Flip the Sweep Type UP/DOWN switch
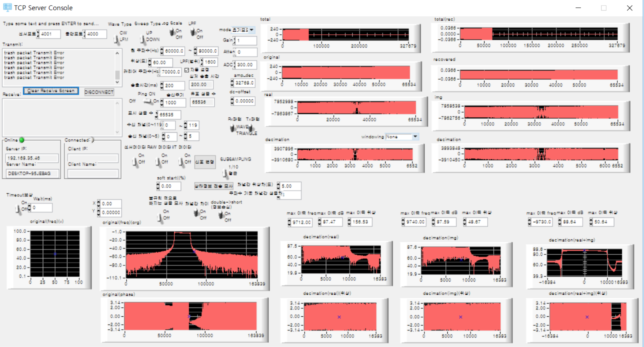Viewport: 644px width, 347px height. tap(142, 39)
